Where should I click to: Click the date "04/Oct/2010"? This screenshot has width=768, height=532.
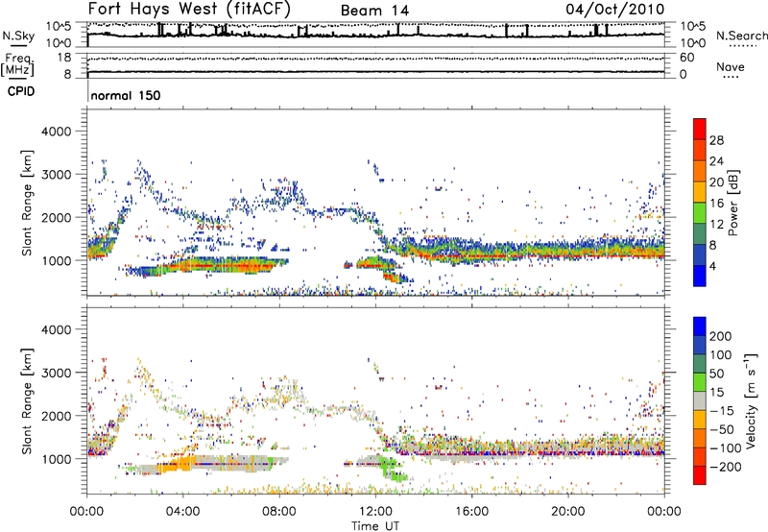coord(615,10)
